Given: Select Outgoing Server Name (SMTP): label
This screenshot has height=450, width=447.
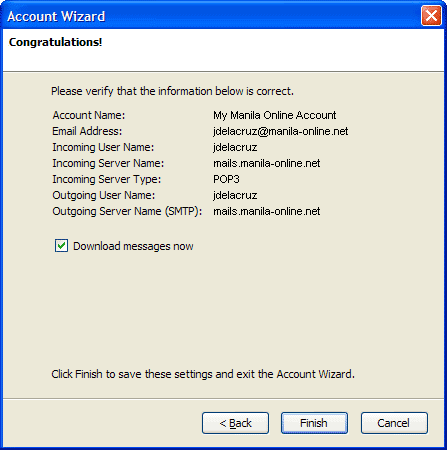Looking at the screenshot, I should pyautogui.click(x=127, y=211).
